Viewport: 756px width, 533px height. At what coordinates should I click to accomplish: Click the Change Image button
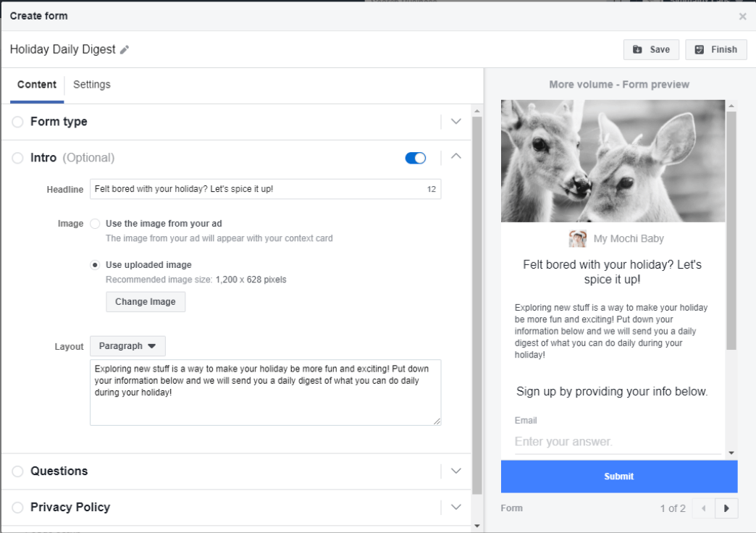pyautogui.click(x=145, y=301)
